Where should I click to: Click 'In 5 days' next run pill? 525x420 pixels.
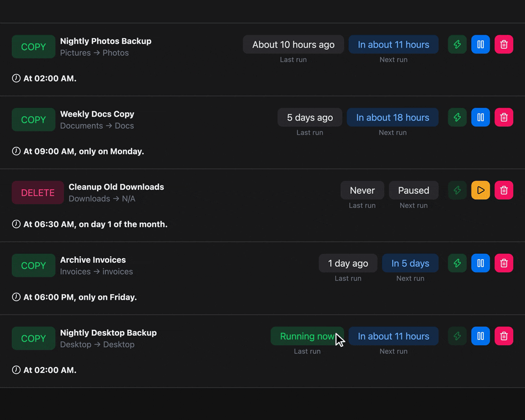(410, 263)
